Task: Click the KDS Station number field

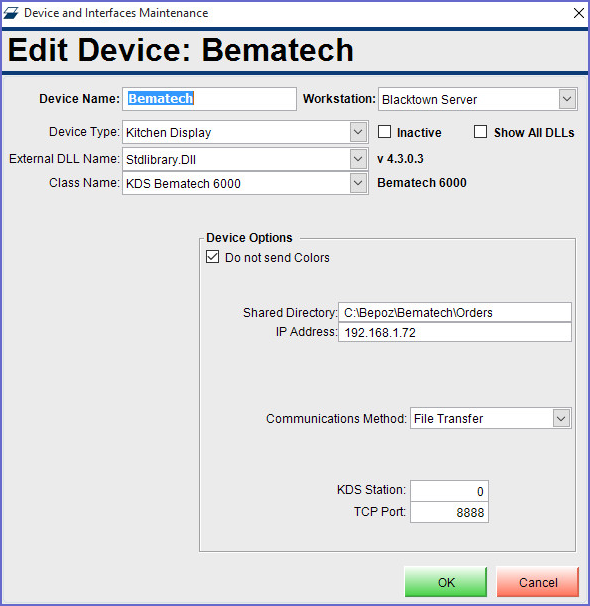Action: (449, 491)
